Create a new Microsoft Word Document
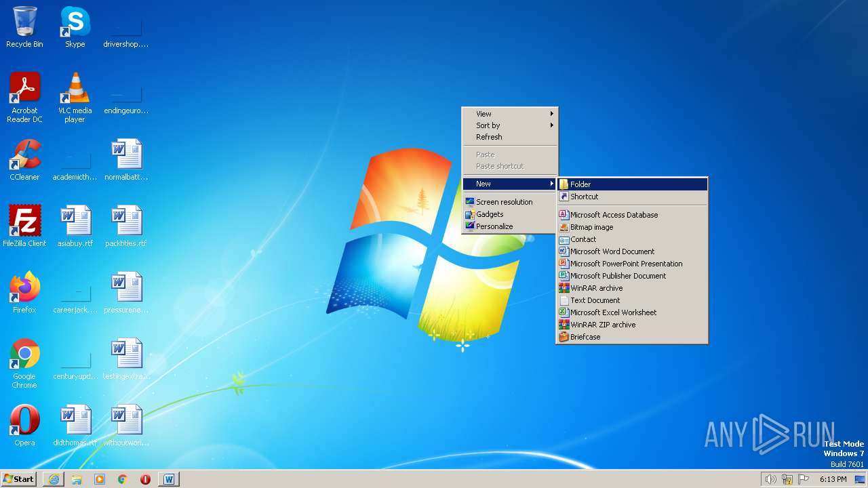This screenshot has height=488, width=868. pos(633,251)
